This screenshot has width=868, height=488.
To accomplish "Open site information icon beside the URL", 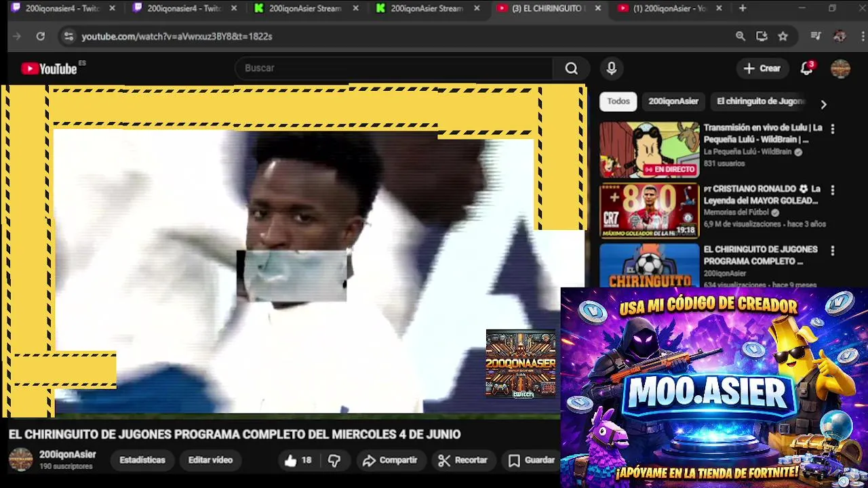I will coord(68,37).
